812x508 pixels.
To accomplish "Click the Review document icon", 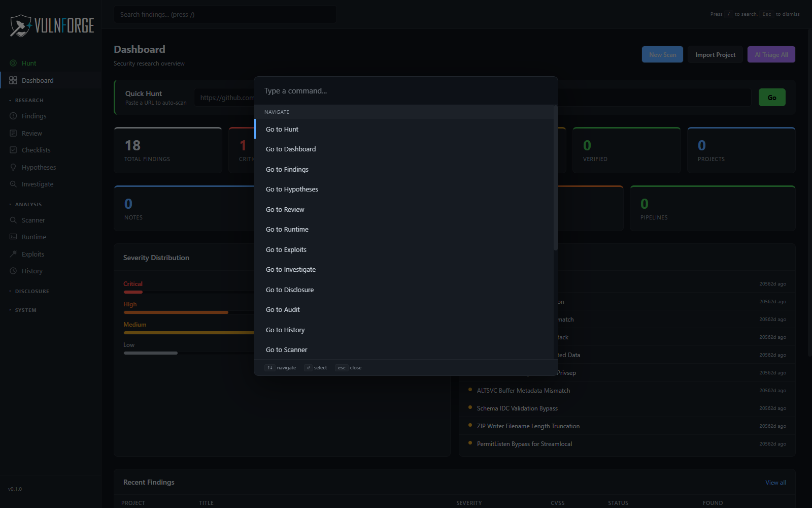I will coord(14,133).
